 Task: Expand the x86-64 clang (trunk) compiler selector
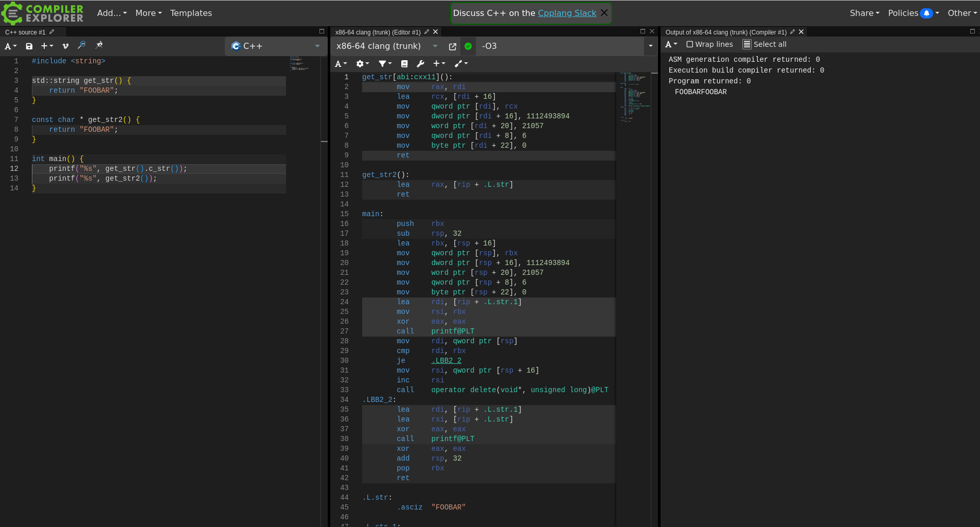coord(435,46)
